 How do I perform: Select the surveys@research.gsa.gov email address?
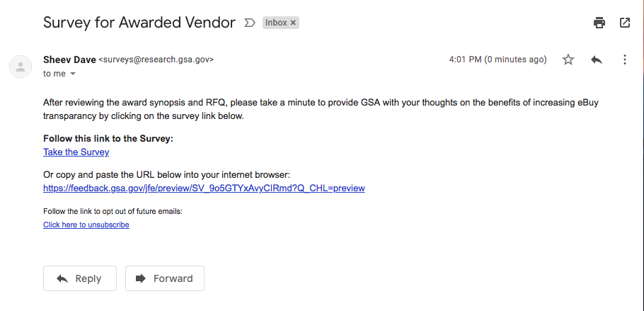[x=156, y=60]
